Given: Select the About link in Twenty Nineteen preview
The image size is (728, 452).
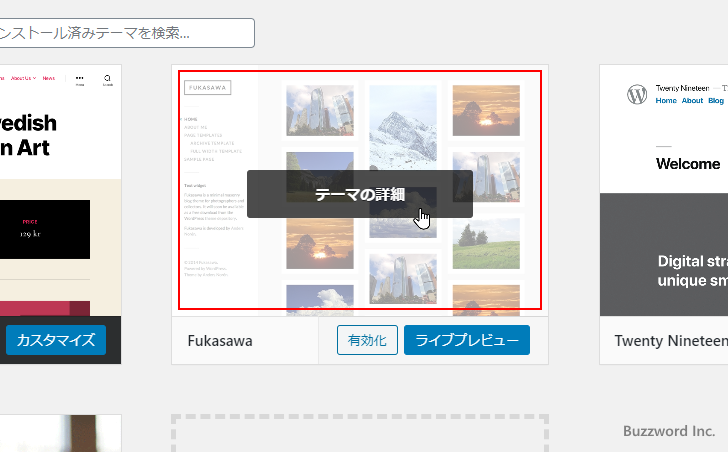Looking at the screenshot, I should (x=692, y=101).
